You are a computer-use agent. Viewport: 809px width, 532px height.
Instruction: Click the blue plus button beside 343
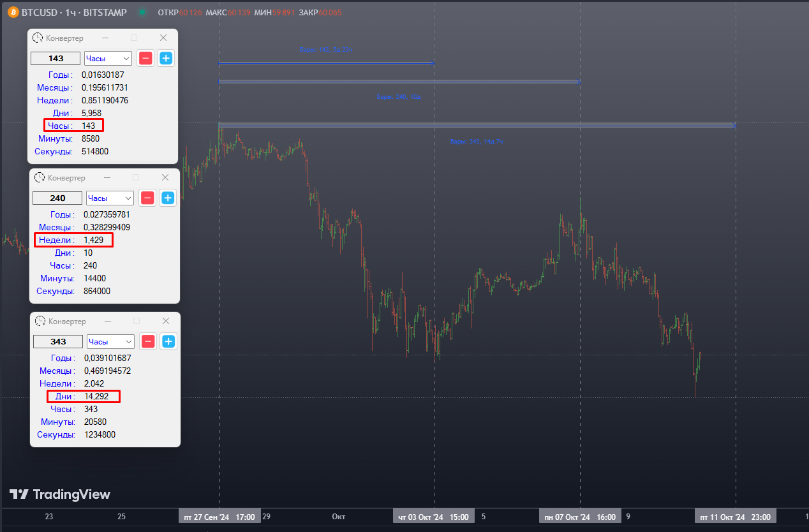pos(168,341)
